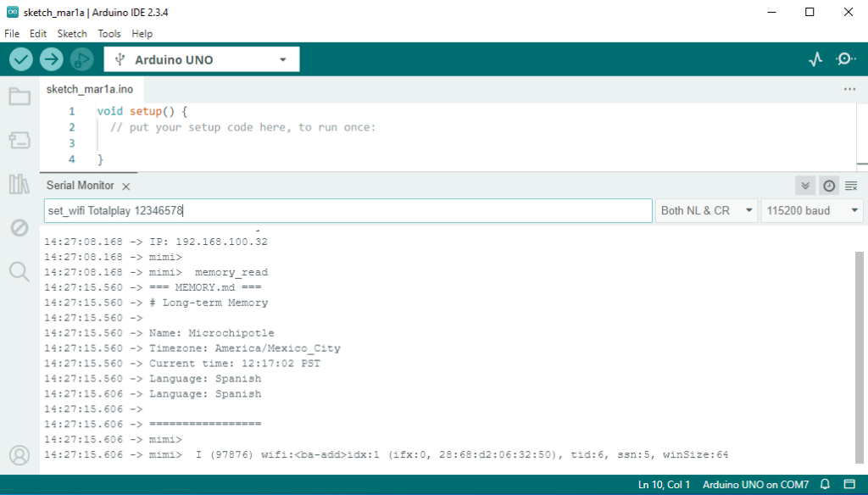
Task: Expand the Both NL & CR line ending dropdown
Action: [706, 210]
